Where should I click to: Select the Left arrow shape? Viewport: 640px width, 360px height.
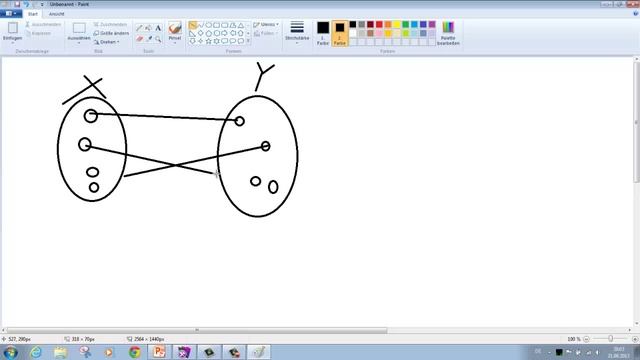(233, 33)
